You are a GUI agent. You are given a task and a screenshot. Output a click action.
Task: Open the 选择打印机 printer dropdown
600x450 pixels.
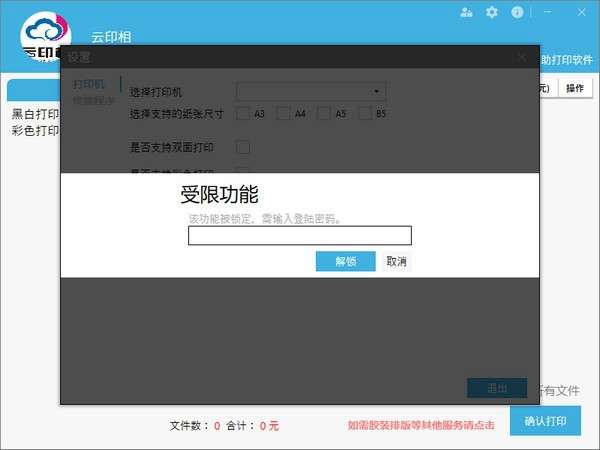(x=311, y=91)
